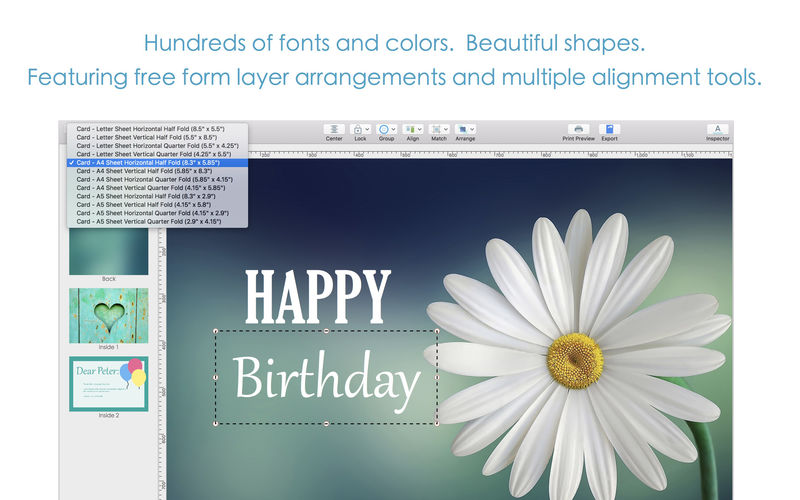This screenshot has height=500, width=800.
Task: Expand the Align dropdown arrow
Action: tap(419, 130)
